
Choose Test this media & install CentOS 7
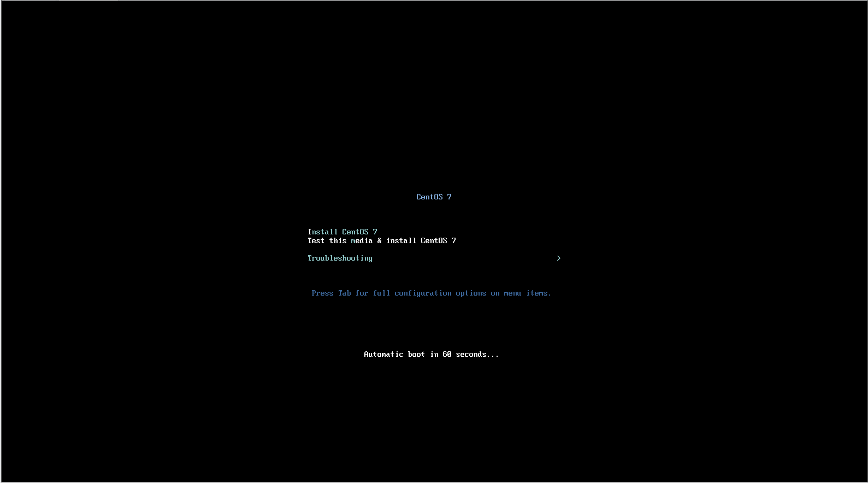tap(382, 240)
